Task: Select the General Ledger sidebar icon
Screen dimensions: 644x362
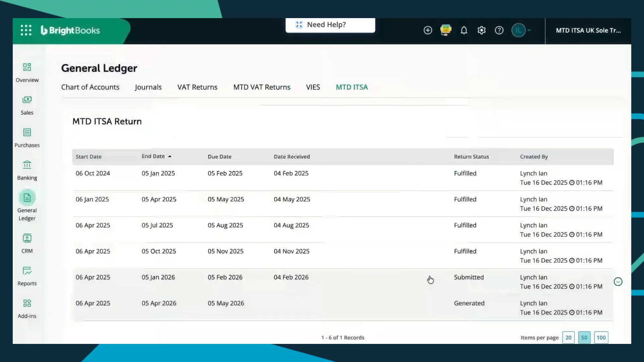Action: coord(27,198)
